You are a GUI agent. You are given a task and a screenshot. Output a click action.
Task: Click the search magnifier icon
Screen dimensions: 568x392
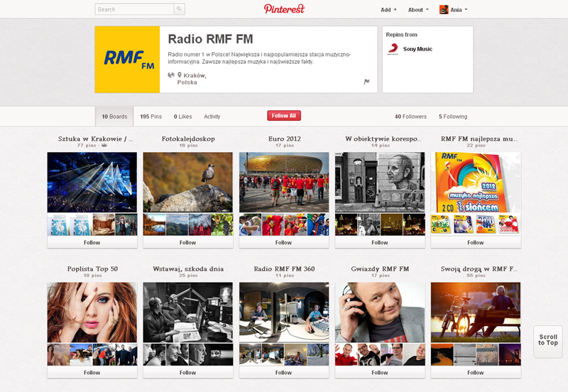click(180, 9)
